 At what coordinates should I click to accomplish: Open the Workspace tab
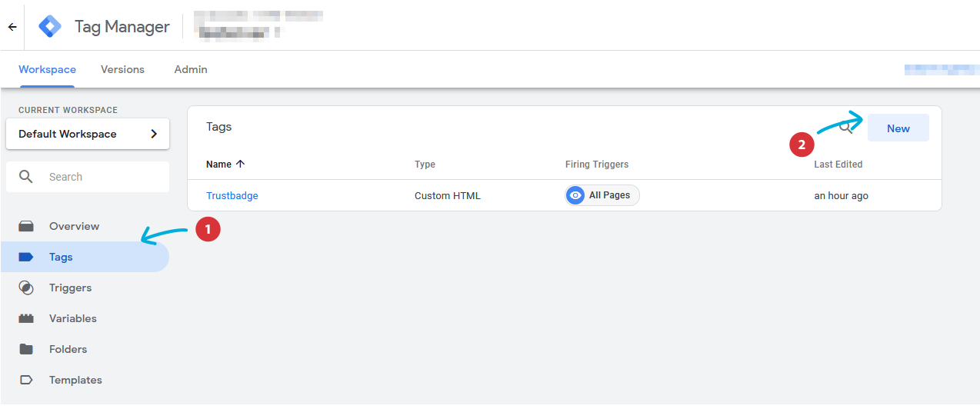pyautogui.click(x=48, y=69)
